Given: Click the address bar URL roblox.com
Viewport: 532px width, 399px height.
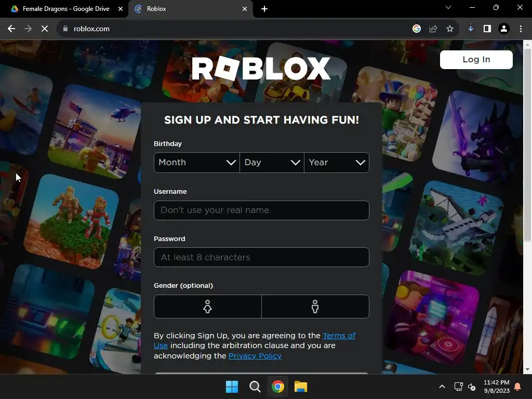Looking at the screenshot, I should tap(91, 29).
